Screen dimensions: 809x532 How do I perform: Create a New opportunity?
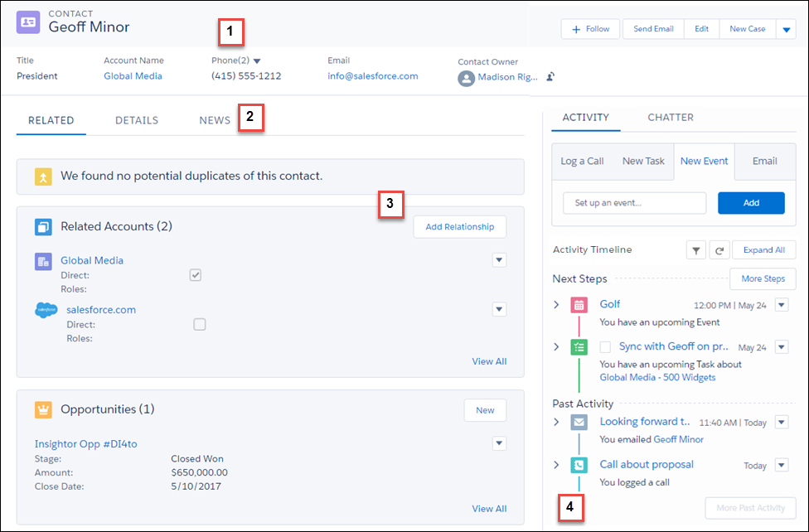coord(485,411)
